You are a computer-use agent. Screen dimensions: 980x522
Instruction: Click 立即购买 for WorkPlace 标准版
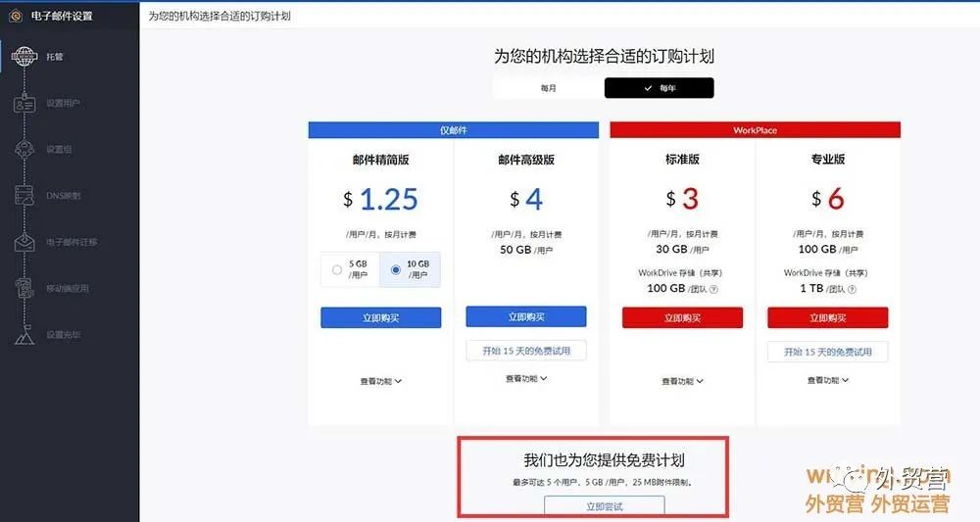click(x=682, y=318)
